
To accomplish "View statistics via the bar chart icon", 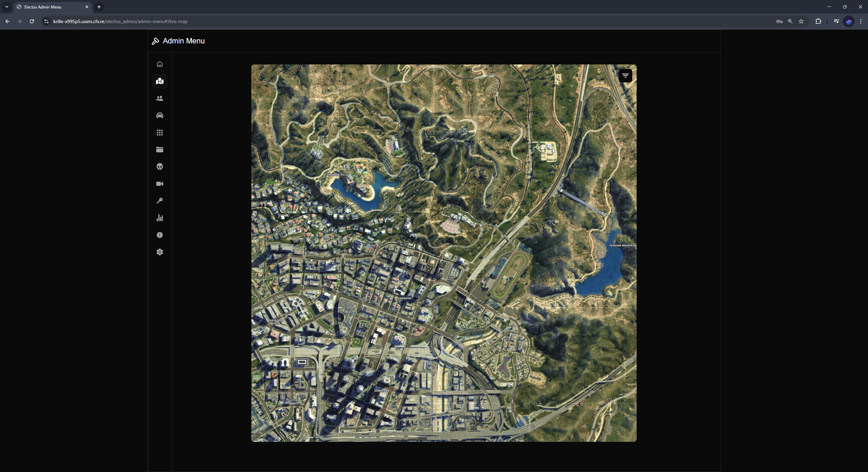I will tap(159, 218).
